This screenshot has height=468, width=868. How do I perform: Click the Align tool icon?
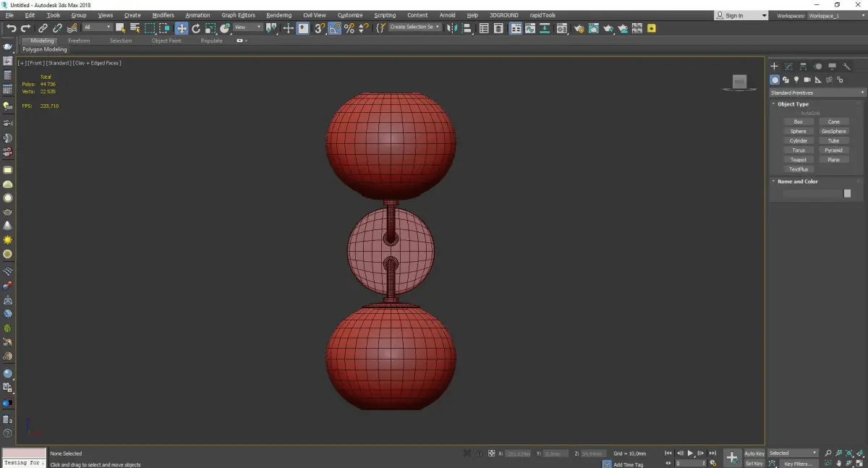pos(467,28)
